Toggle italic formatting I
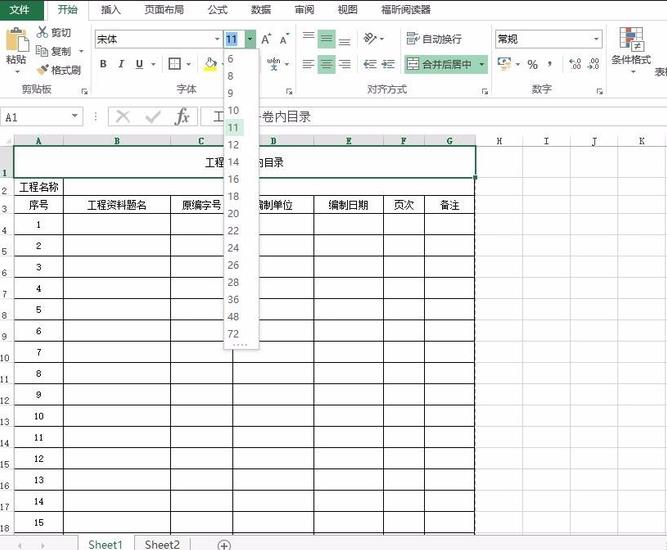This screenshot has height=550, width=667. tap(121, 64)
